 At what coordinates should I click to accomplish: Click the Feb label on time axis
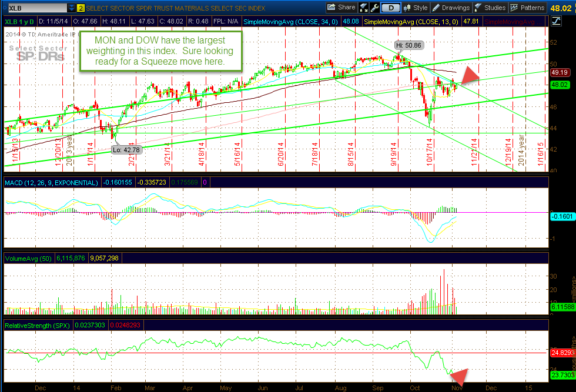(x=116, y=388)
